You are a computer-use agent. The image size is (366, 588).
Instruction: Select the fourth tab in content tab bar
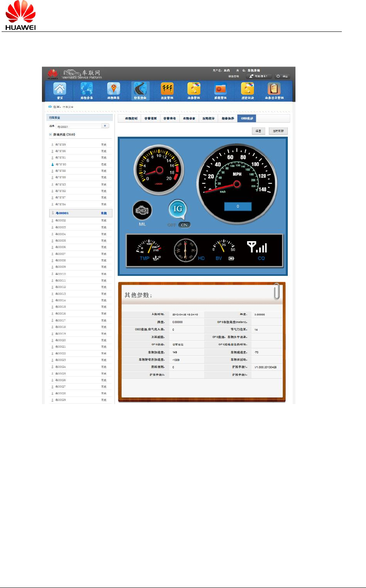point(189,119)
